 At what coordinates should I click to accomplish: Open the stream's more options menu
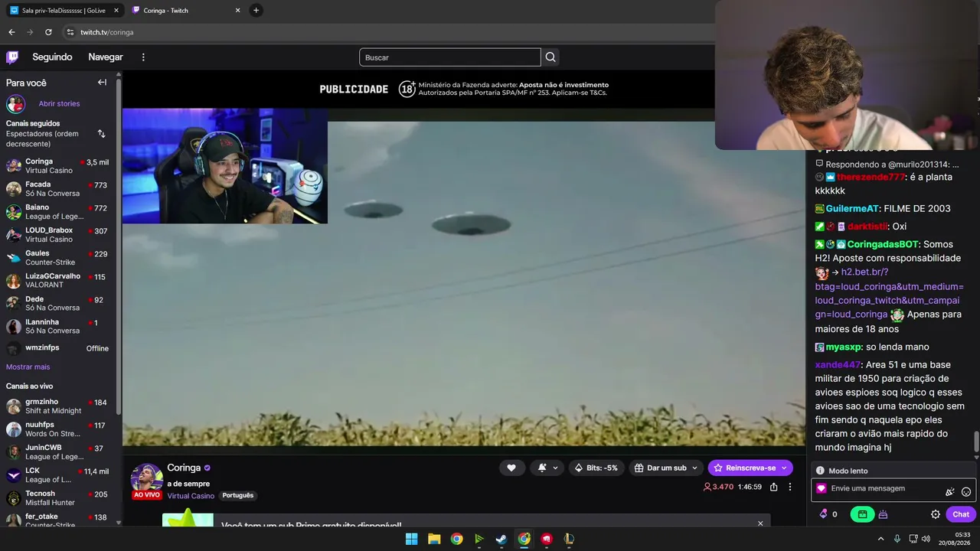click(790, 487)
